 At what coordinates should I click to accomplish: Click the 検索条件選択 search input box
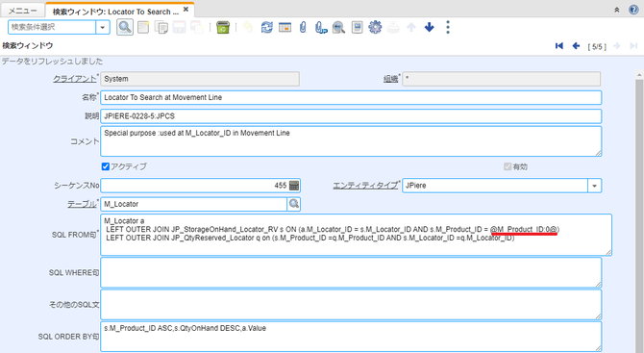pyautogui.click(x=52, y=28)
